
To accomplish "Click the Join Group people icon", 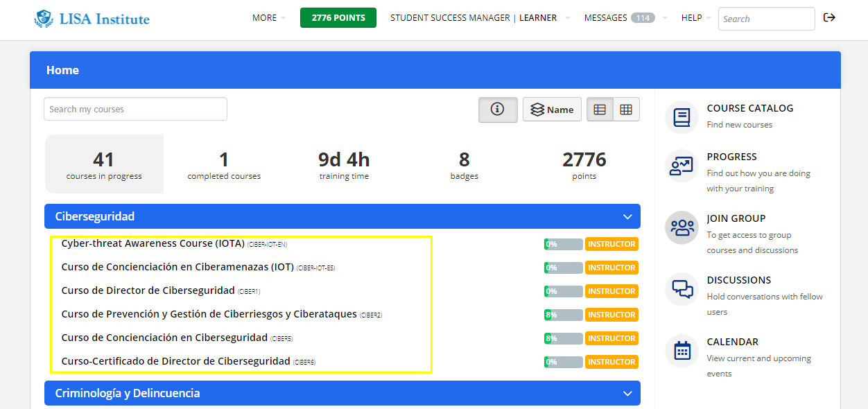I will (x=682, y=227).
